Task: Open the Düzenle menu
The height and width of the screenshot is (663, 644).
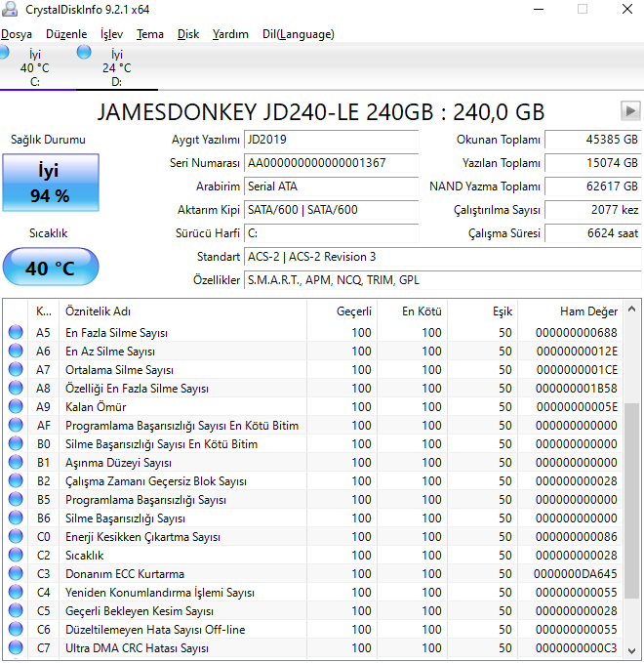Action: [x=66, y=34]
